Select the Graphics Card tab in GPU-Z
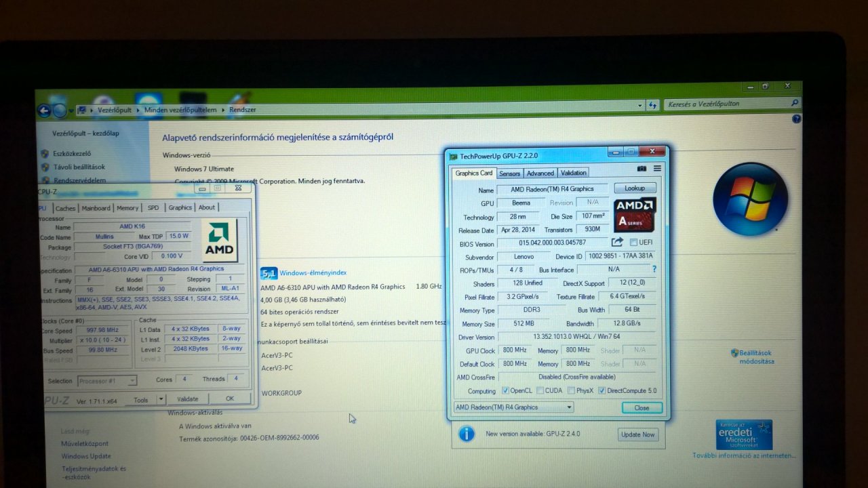The width and height of the screenshot is (868, 488). pos(474,173)
